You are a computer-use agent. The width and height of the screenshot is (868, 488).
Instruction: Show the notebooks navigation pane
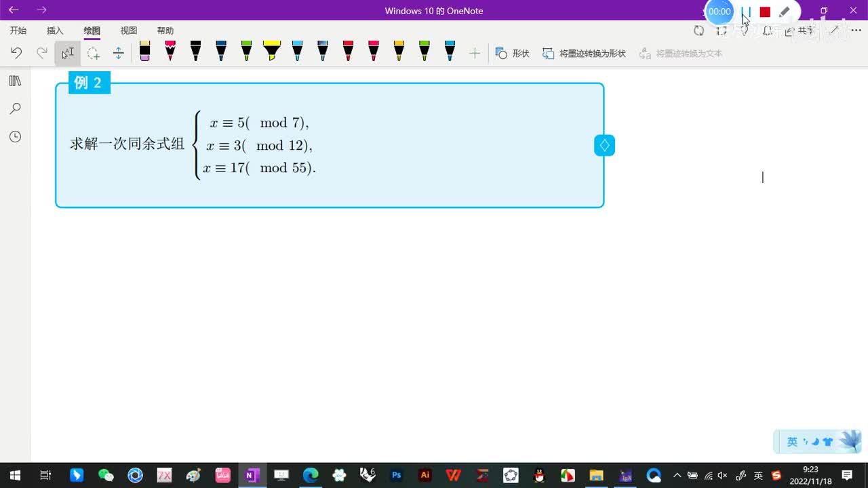click(15, 81)
